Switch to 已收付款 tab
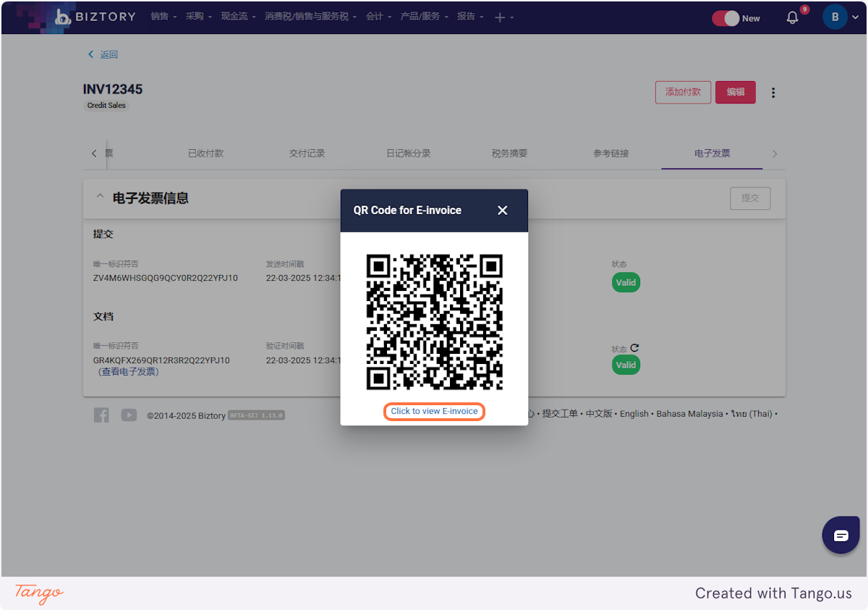 pos(205,153)
